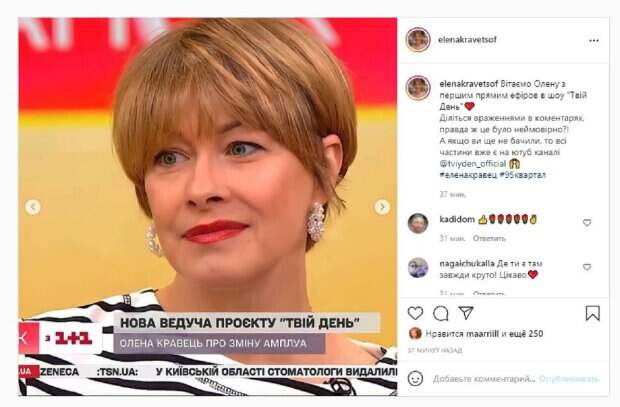Like the post with heart icon

415,313
